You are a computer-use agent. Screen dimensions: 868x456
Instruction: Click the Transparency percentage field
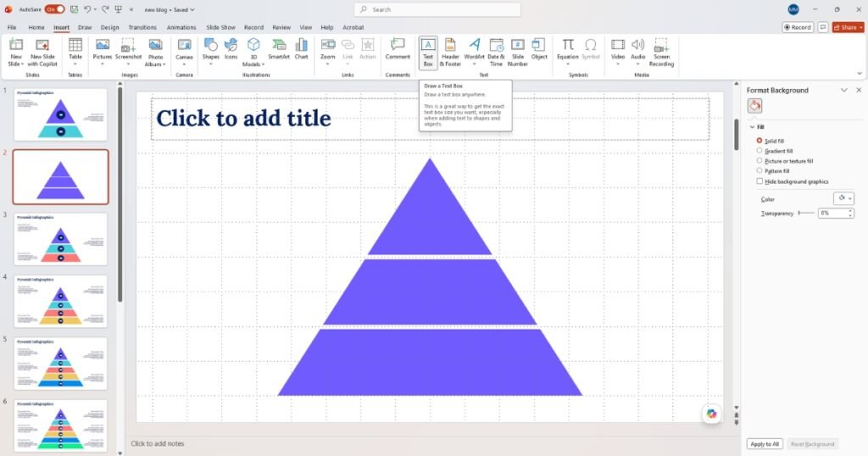(x=832, y=213)
